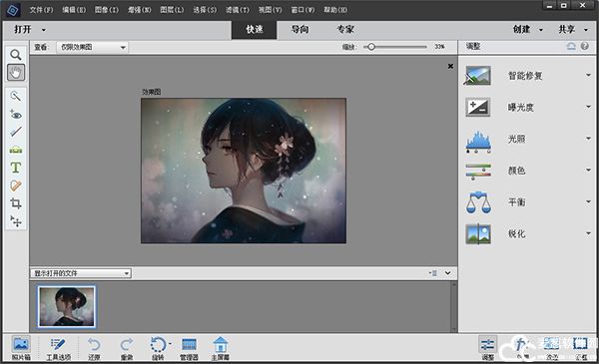Click the help question mark icon

coord(584,46)
